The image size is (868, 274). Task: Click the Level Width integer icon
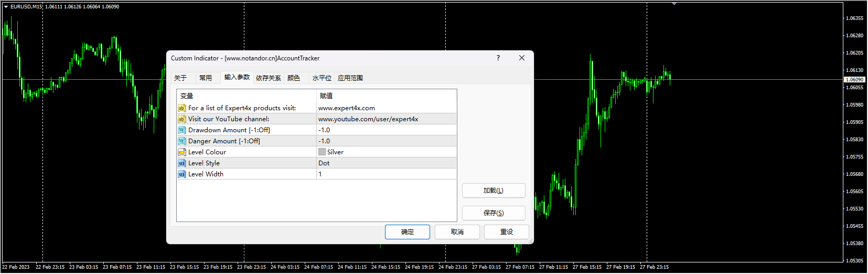(x=181, y=174)
